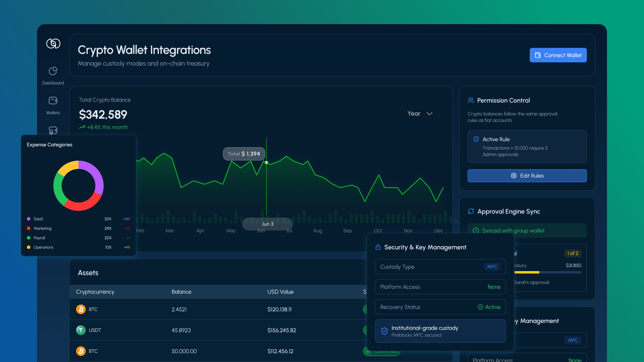Click the Total $ 1,394 tooltip
Screen dimensions: 644x362
(244, 154)
